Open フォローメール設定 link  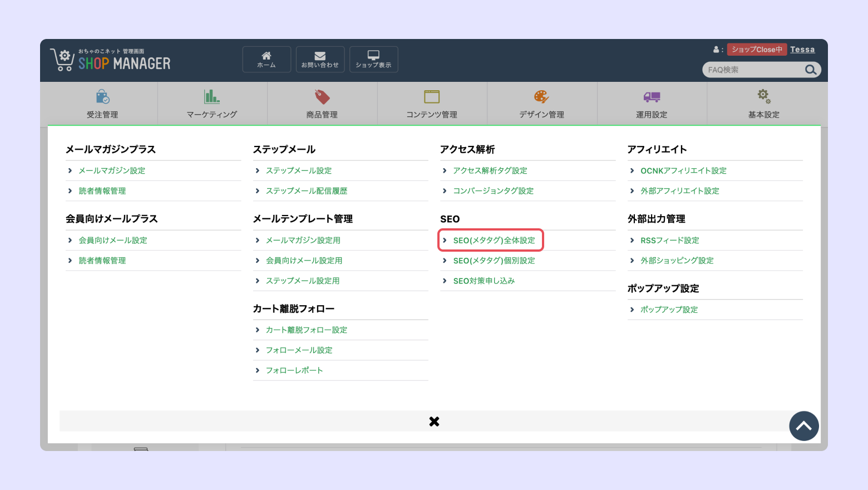(x=299, y=350)
